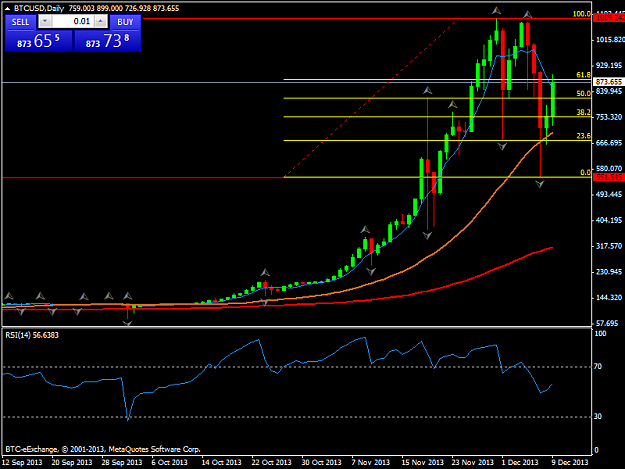The width and height of the screenshot is (625, 469).
Task: Click the BTC-eExchange MetaQuotes copyright text
Action: pyautogui.click(x=103, y=449)
